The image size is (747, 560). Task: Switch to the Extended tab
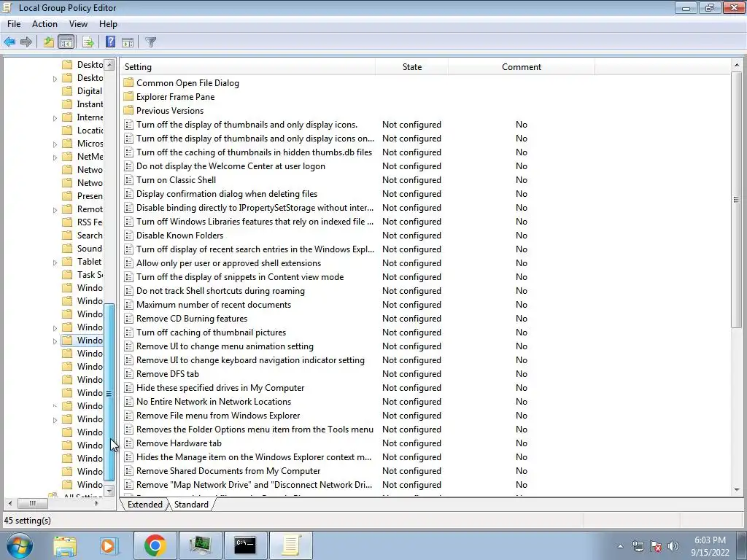145,505
